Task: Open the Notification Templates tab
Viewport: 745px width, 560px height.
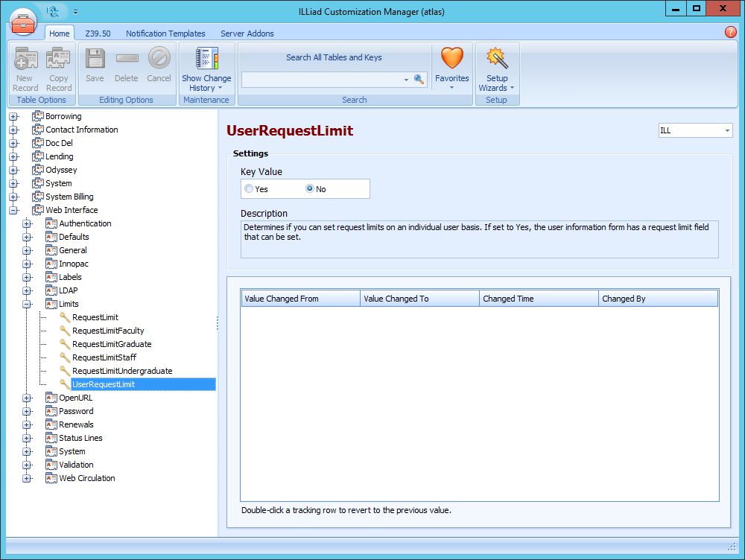Action: [165, 34]
